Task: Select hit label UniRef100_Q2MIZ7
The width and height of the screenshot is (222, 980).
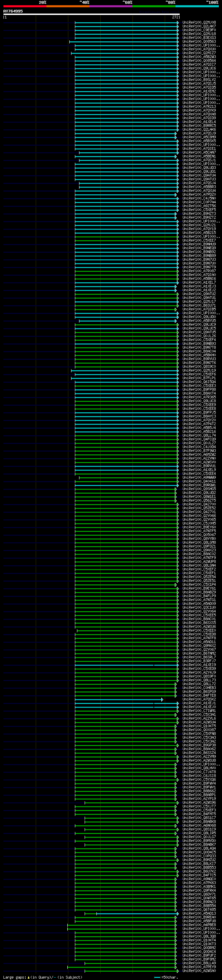Action: point(199,53)
